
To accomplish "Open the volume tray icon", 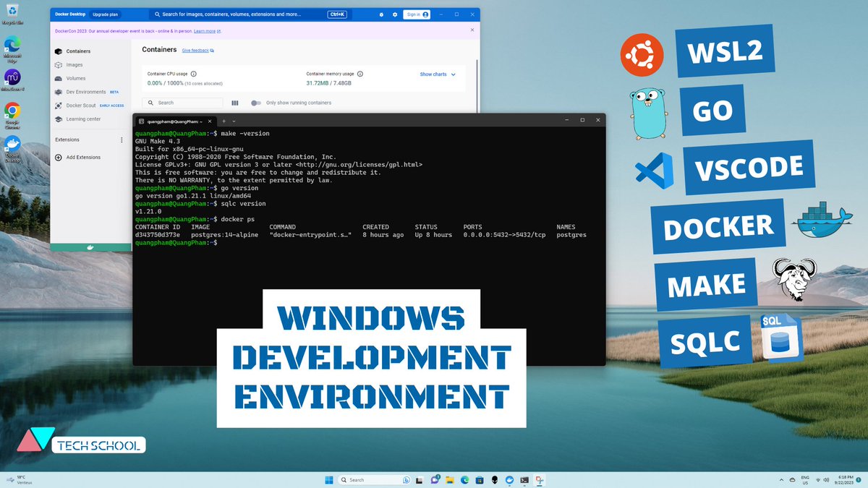I will tap(826, 480).
